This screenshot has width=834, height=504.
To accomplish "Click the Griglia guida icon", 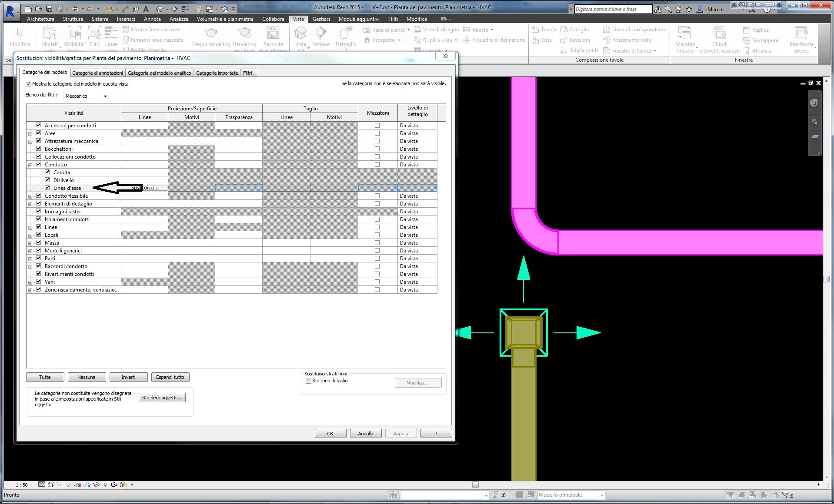I will pyautogui.click(x=564, y=50).
